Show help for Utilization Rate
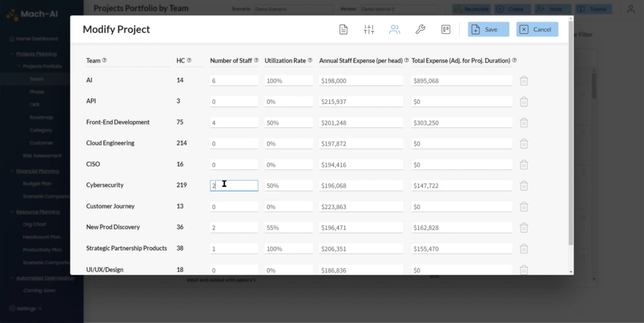Image resolution: width=644 pixels, height=323 pixels. [x=310, y=60]
